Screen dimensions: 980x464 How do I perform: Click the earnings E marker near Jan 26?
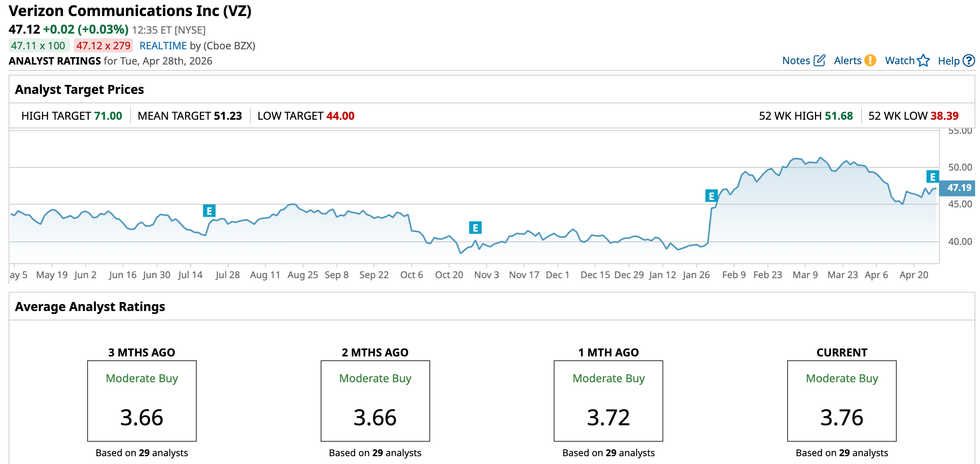tap(711, 196)
